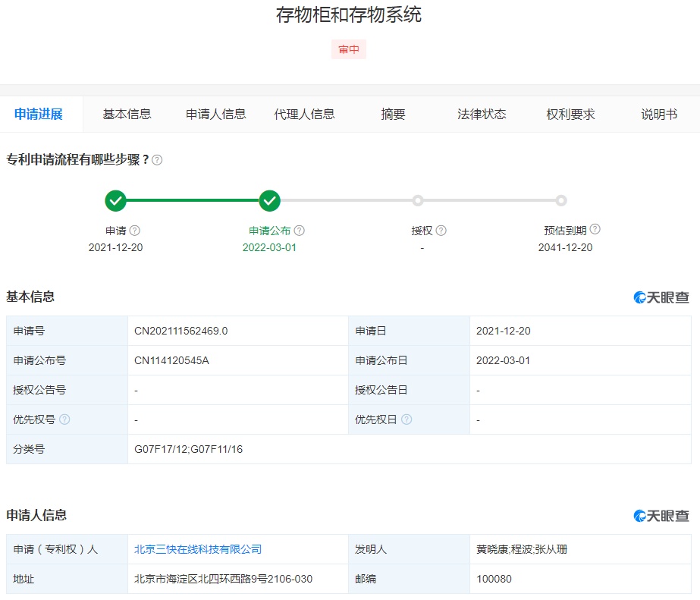The height and width of the screenshot is (600, 700).
Task: Click the 天眼查 logo in 基本信息 section
Action: 661,297
